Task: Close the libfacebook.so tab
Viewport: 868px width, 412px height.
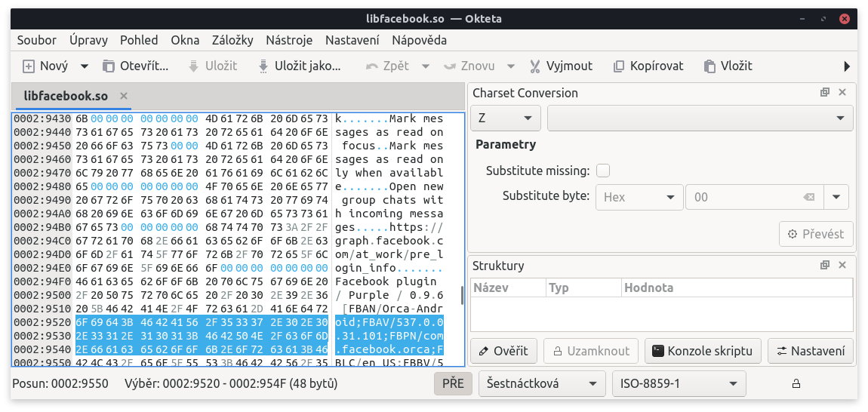Action: coord(124,97)
